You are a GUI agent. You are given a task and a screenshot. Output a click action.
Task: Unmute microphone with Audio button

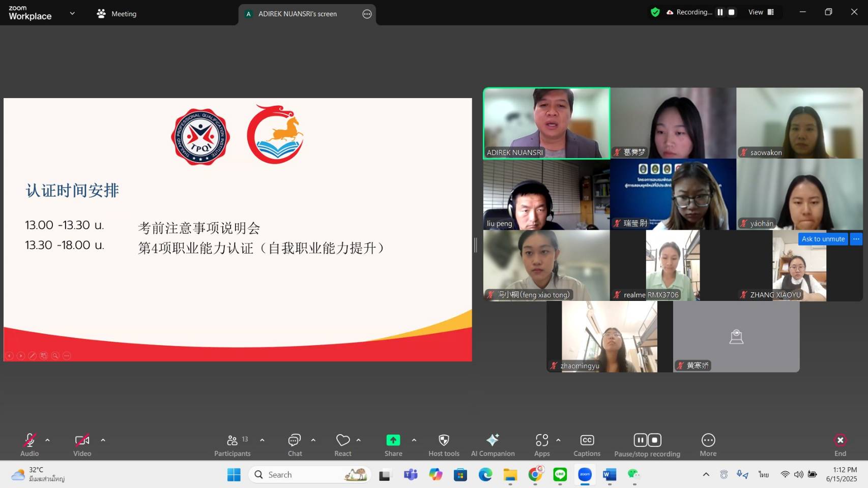click(30, 445)
